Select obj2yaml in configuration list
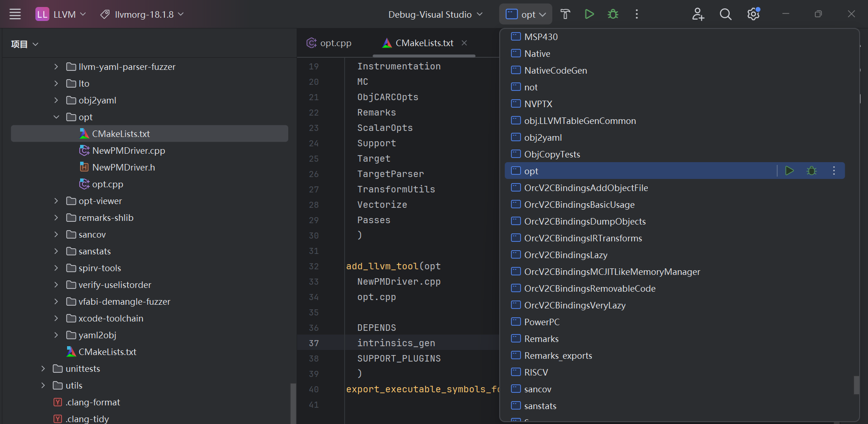868x424 pixels. tap(674, 137)
